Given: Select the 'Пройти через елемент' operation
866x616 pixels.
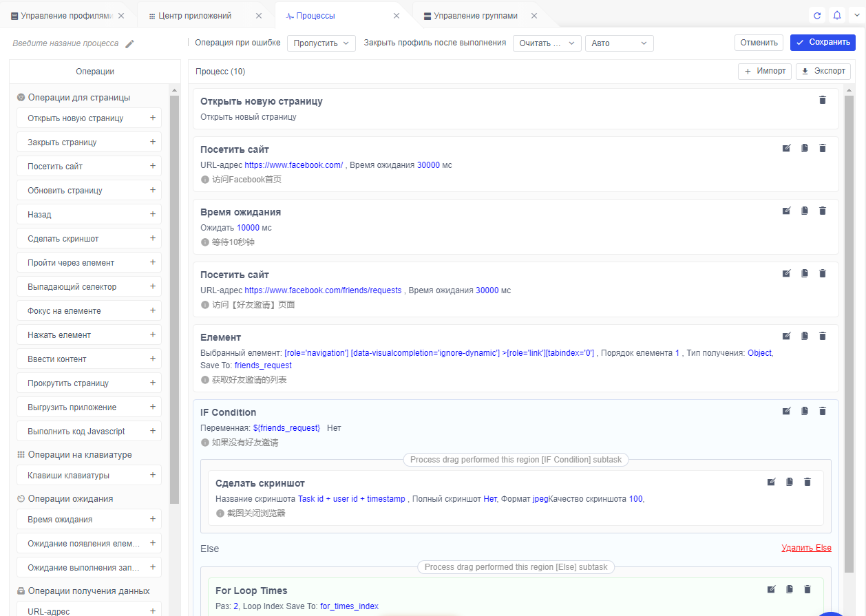Looking at the screenshot, I should click(x=89, y=262).
